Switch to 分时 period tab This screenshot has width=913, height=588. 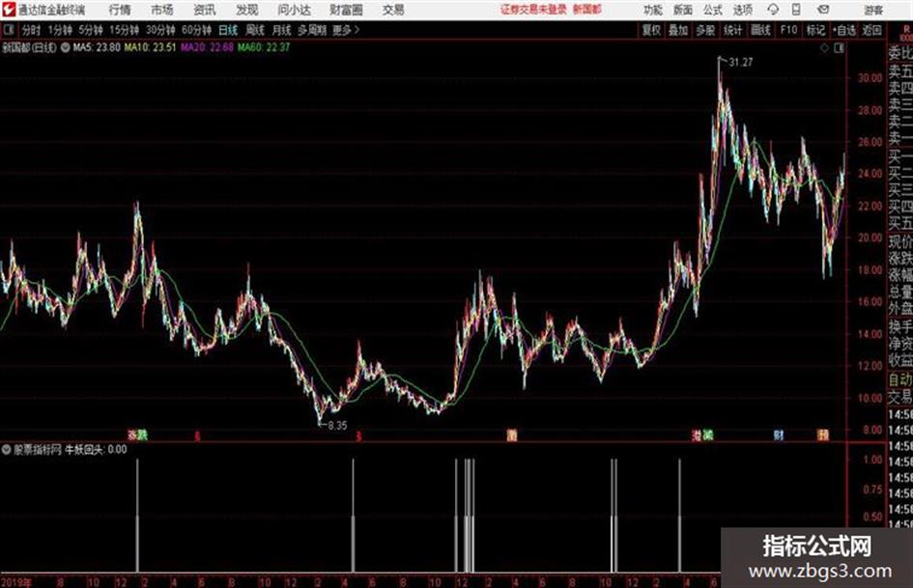31,30
